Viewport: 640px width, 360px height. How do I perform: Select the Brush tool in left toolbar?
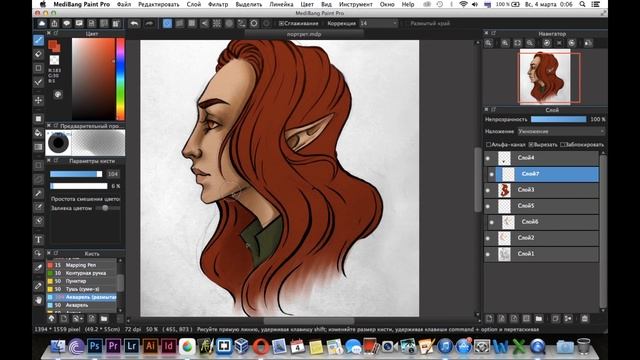pyautogui.click(x=38, y=40)
